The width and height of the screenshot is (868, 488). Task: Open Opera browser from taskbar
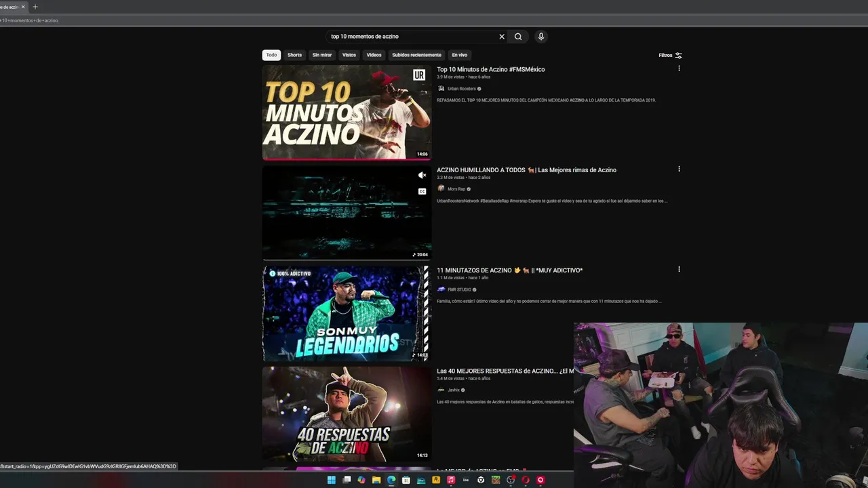pyautogui.click(x=526, y=480)
